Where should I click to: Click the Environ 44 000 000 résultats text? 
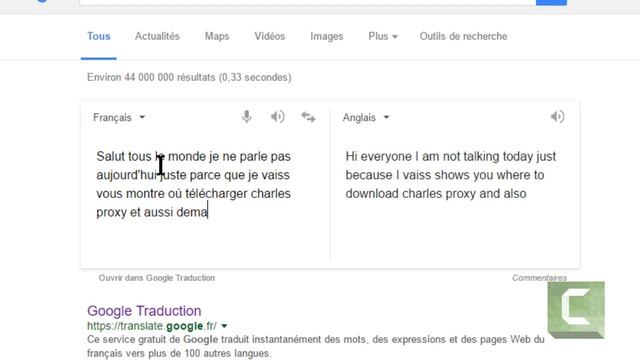click(189, 78)
